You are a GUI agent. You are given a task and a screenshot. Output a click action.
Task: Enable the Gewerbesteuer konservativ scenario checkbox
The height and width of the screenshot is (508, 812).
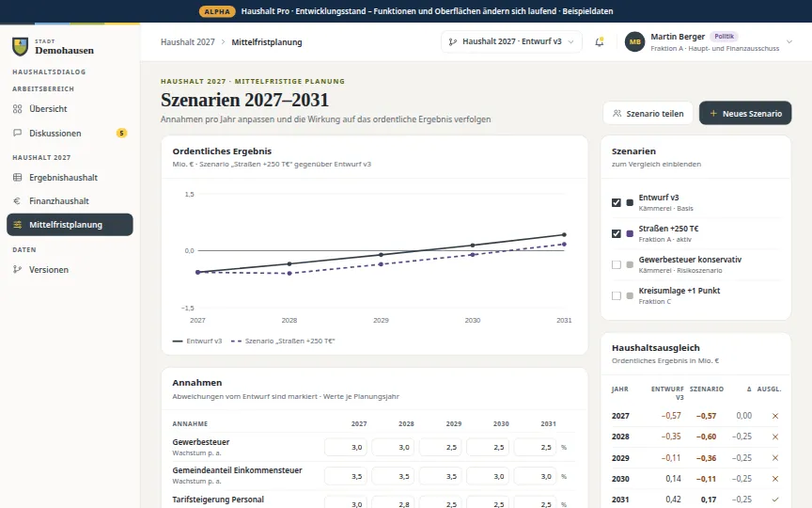click(617, 265)
